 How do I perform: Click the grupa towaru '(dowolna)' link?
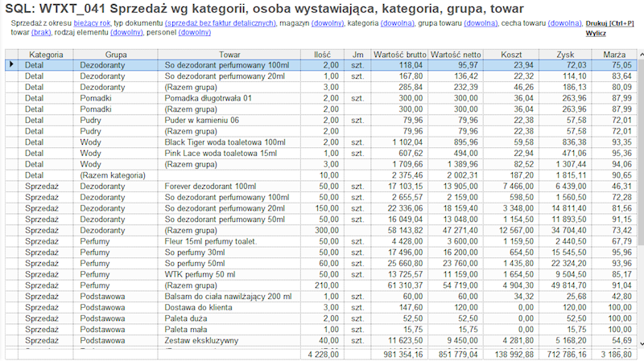pos(481,23)
